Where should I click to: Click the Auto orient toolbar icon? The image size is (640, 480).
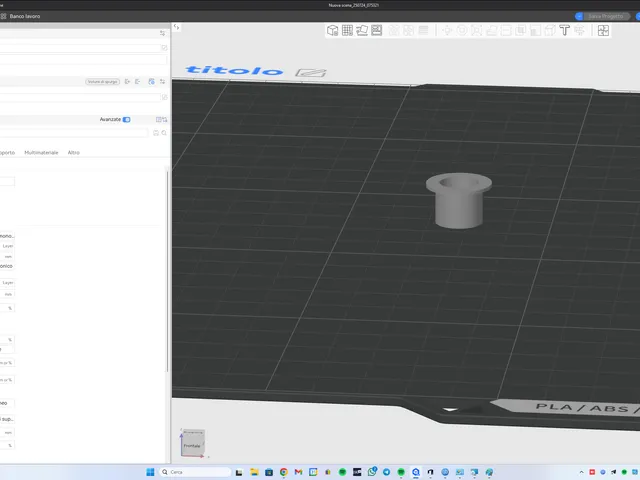pyautogui.click(x=362, y=31)
